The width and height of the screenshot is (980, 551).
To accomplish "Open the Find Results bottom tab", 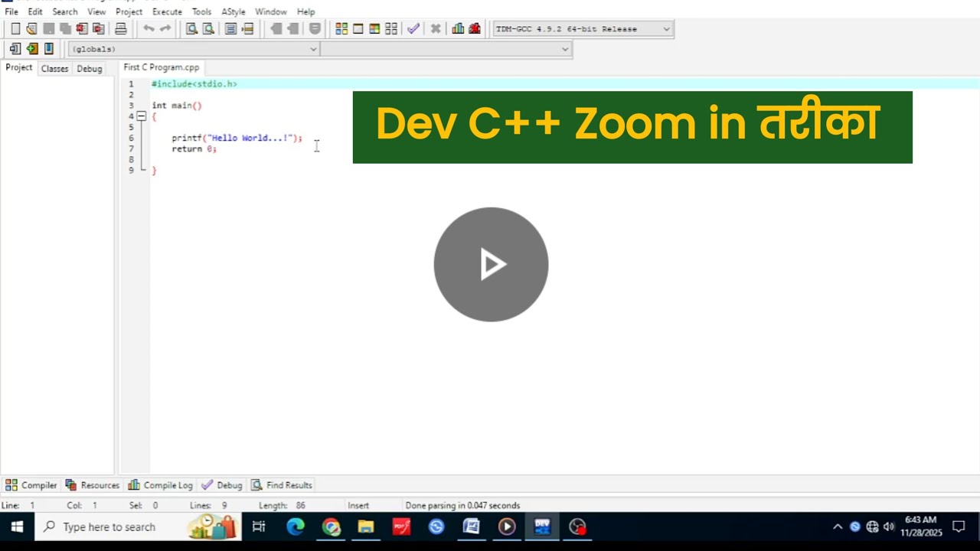I will tap(281, 485).
